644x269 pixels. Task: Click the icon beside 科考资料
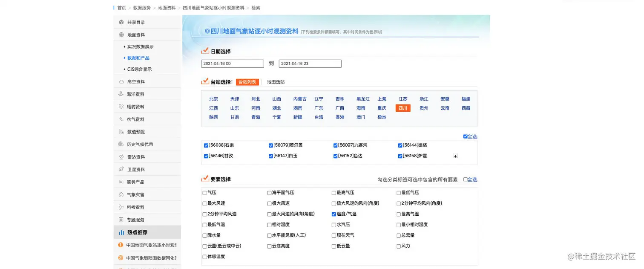tap(121, 207)
